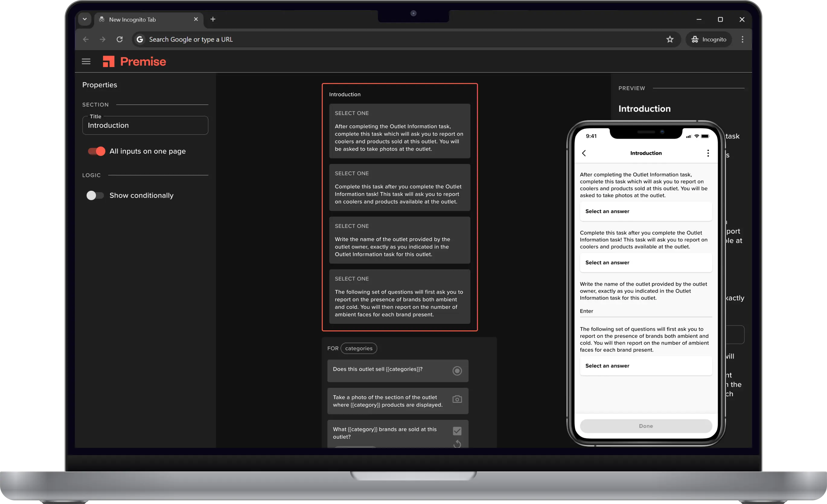Click the categories pill next to FOR
The height and width of the screenshot is (504, 827).
359,348
